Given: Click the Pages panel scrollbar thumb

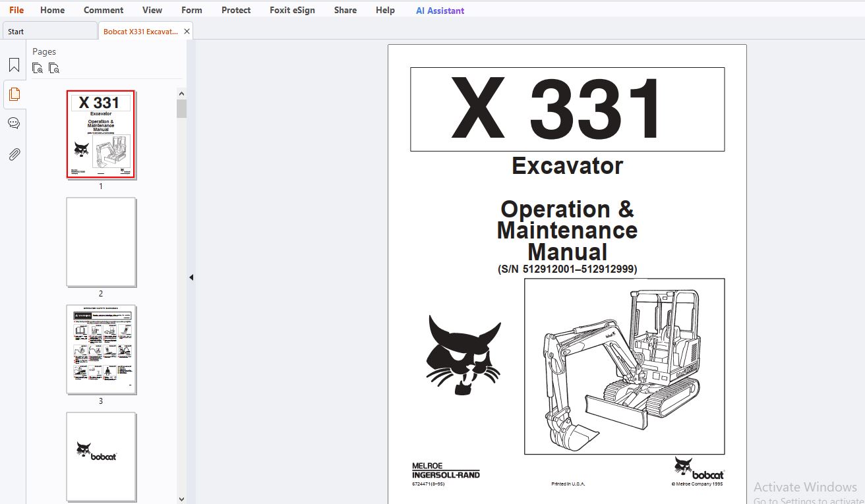Looking at the screenshot, I should pos(182,109).
